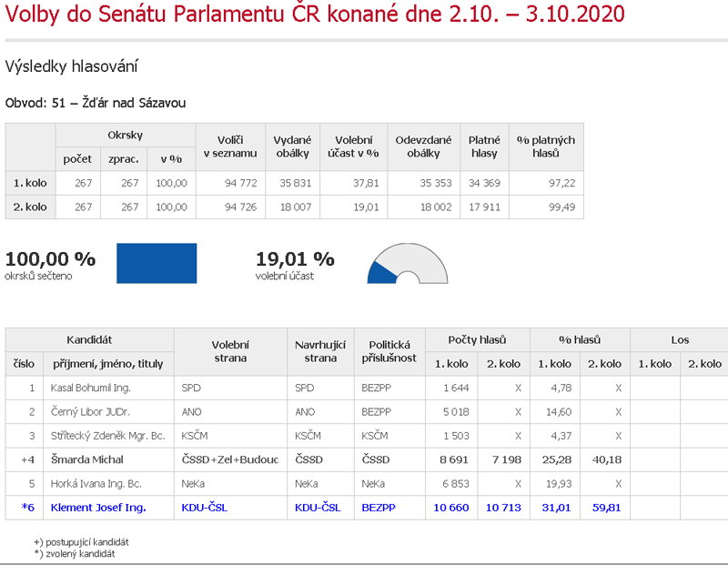Screen dimensions: 728x565
Task: Click the "Volební strana" column header
Action: pyautogui.click(x=230, y=351)
